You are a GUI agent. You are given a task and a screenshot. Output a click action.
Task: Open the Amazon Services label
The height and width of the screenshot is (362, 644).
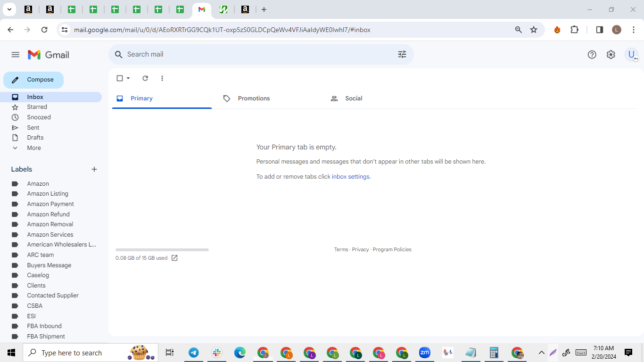[51, 235]
